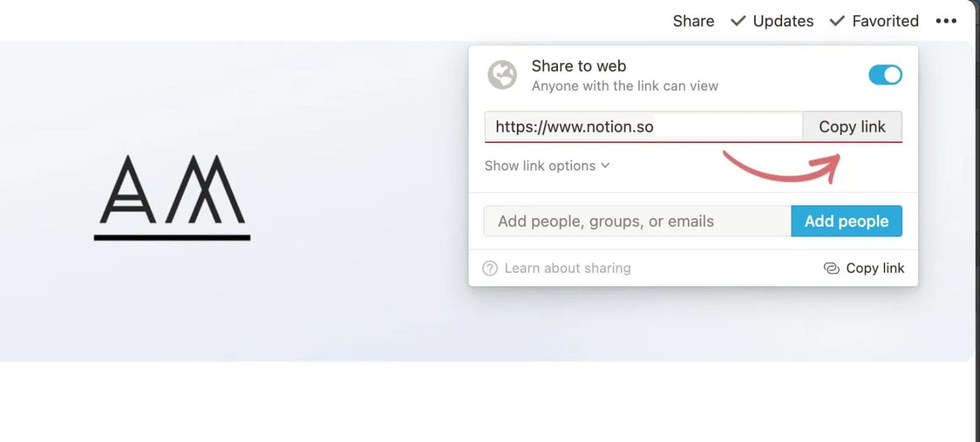Image resolution: width=980 pixels, height=442 pixels.
Task: Click the question mark help icon
Action: coord(489,268)
